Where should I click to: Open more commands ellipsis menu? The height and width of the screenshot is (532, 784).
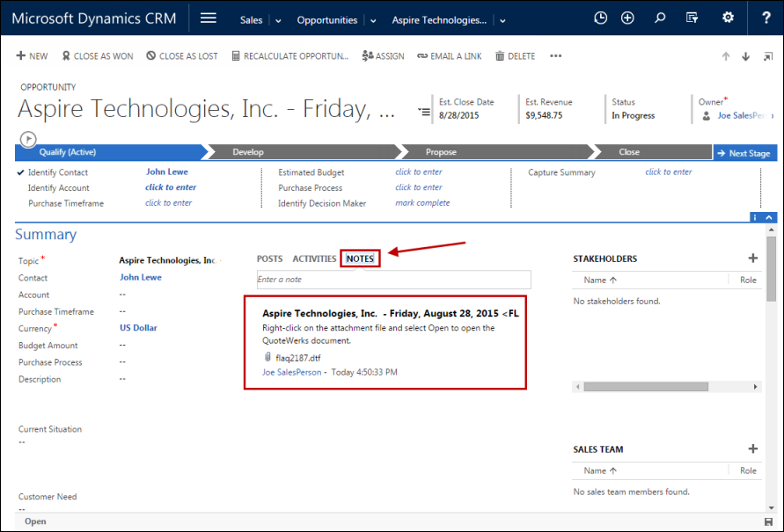tap(555, 56)
